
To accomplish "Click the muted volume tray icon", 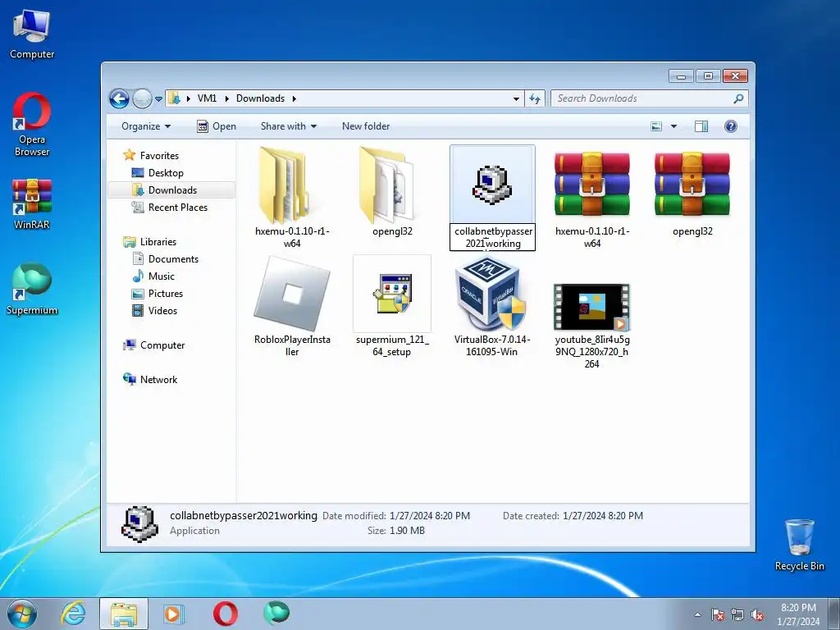I will point(757,614).
